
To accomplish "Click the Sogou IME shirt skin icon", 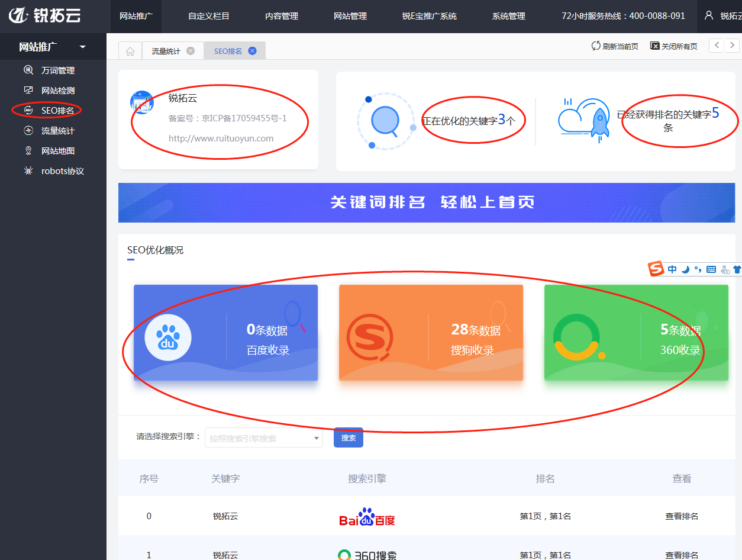I will 737,269.
